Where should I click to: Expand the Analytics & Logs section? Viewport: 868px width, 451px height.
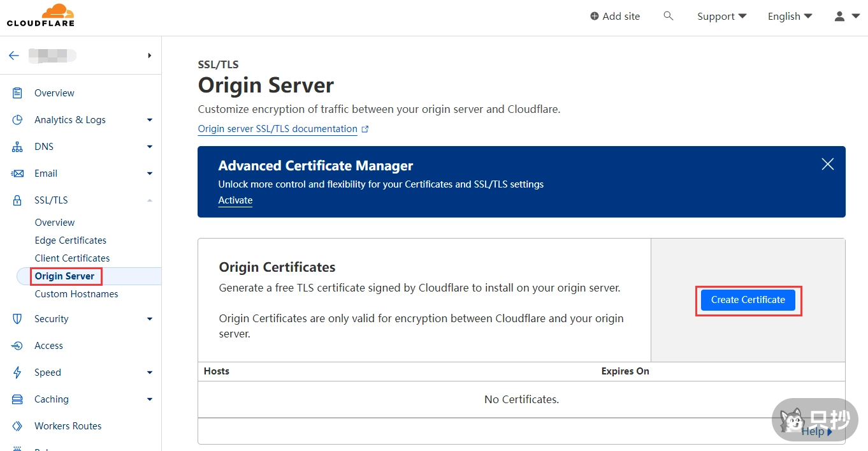tap(149, 120)
